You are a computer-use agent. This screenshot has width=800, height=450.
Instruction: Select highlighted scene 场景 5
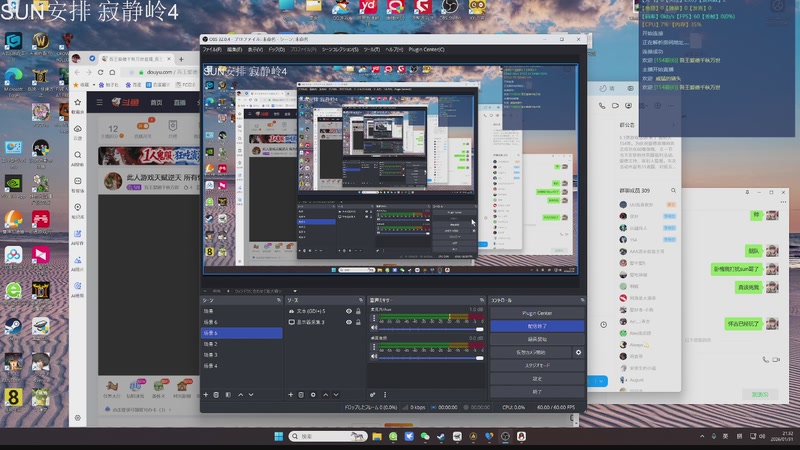click(242, 333)
